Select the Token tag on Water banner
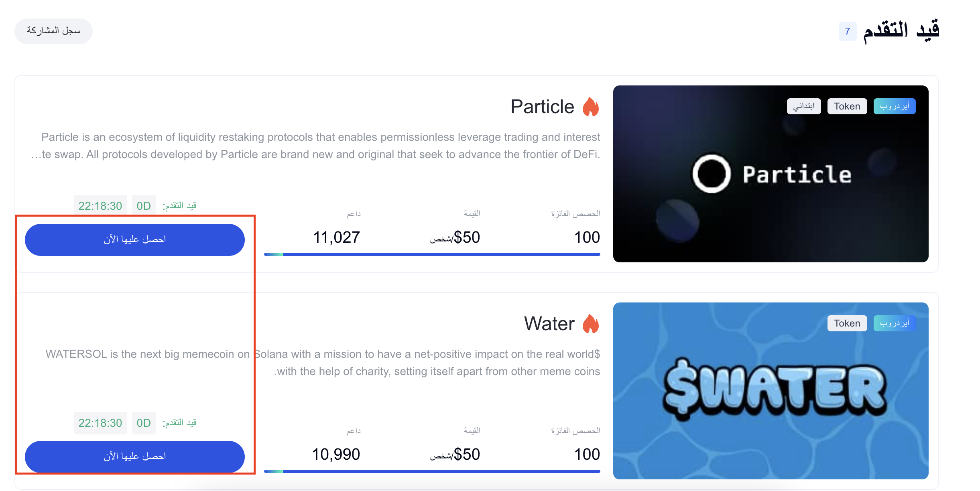Screen dimensions: 980x491 847,323
